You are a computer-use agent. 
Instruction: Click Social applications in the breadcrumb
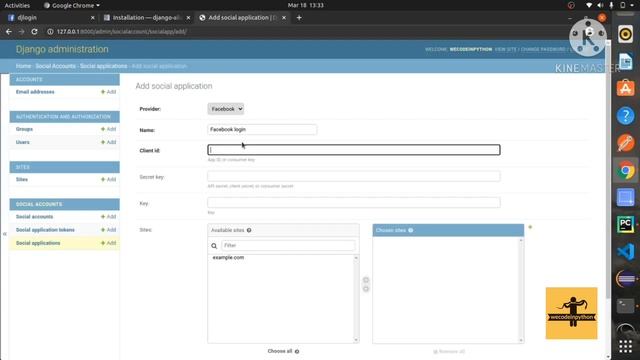point(104,66)
